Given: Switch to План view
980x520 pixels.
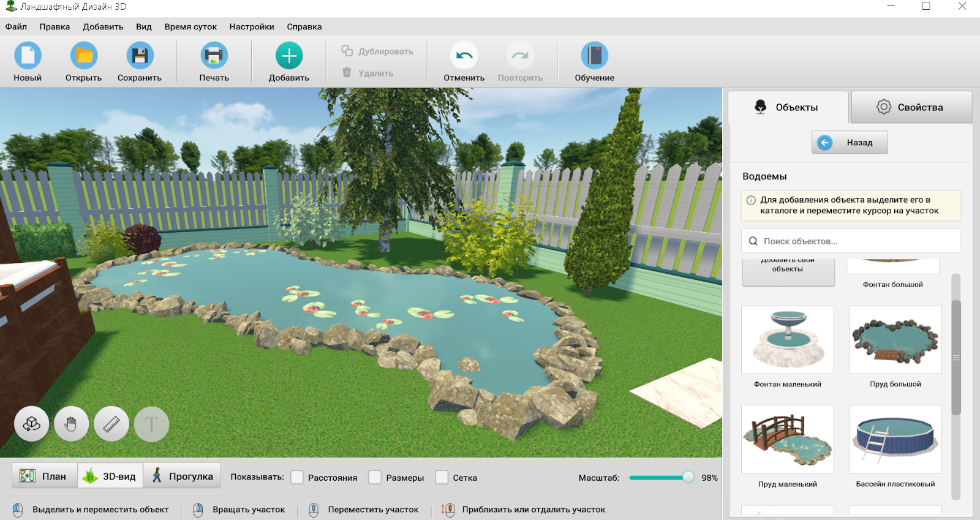Looking at the screenshot, I should pyautogui.click(x=45, y=476).
